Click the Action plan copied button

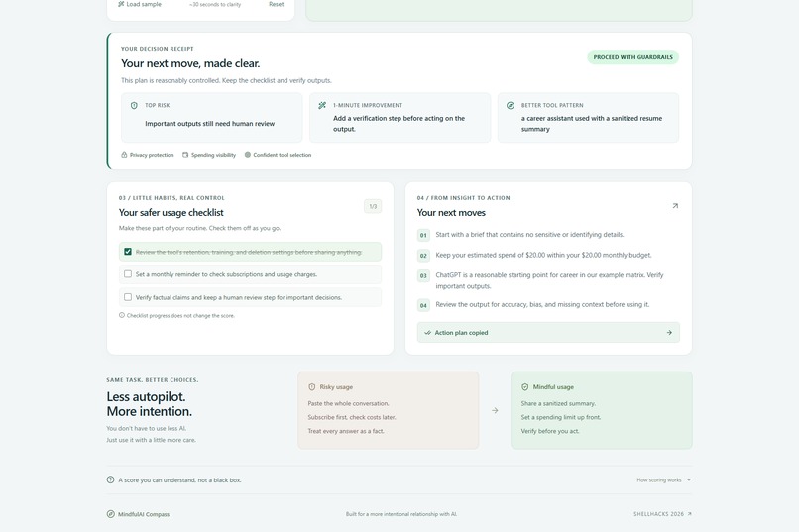548,333
